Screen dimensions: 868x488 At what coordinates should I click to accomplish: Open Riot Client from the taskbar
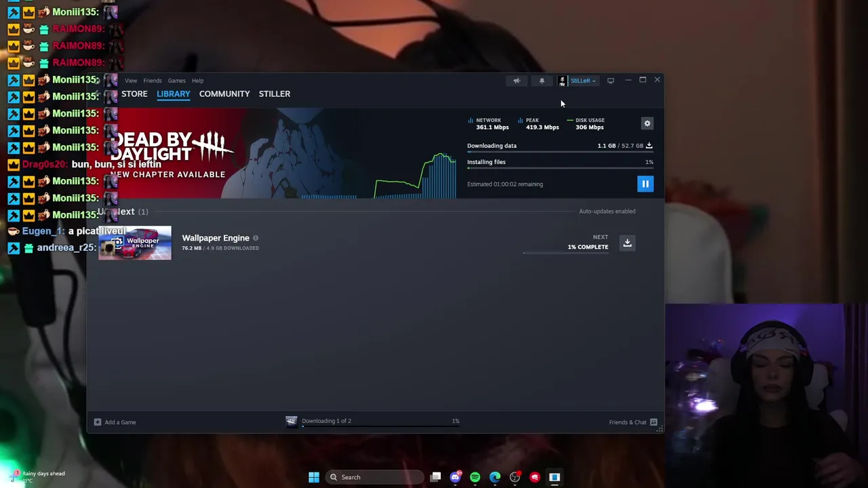tap(534, 477)
